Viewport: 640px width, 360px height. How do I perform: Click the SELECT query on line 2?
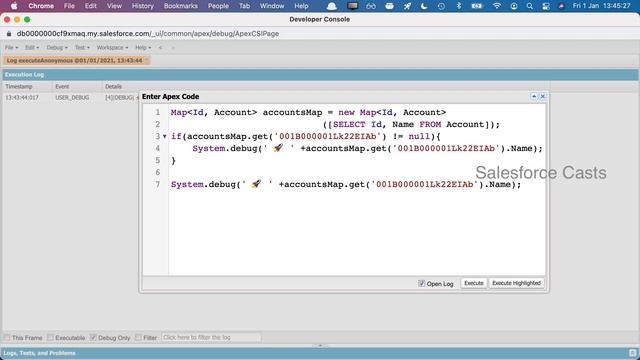pos(411,124)
